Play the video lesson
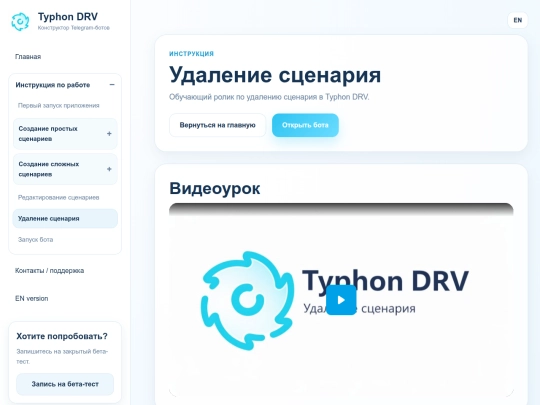The height and width of the screenshot is (405, 540). tap(341, 300)
